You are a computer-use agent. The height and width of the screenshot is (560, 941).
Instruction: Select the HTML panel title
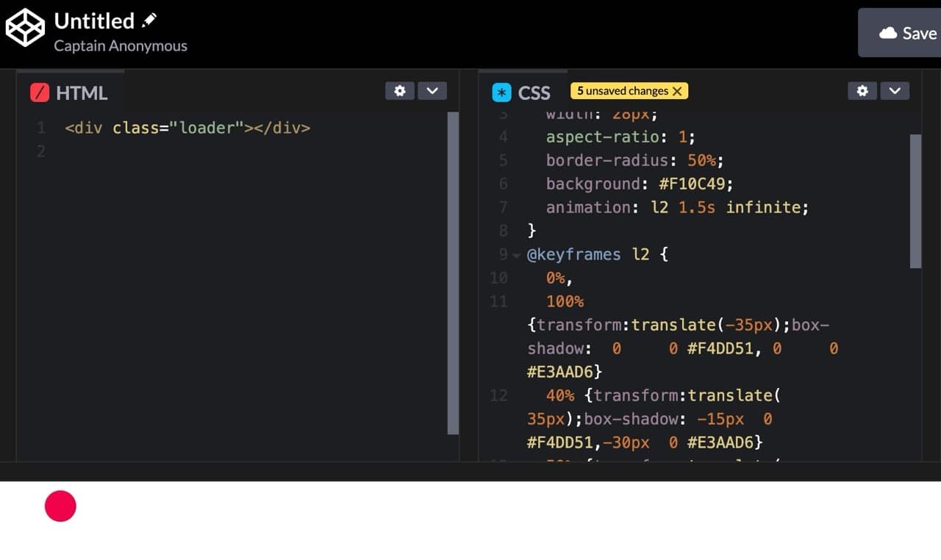click(82, 93)
